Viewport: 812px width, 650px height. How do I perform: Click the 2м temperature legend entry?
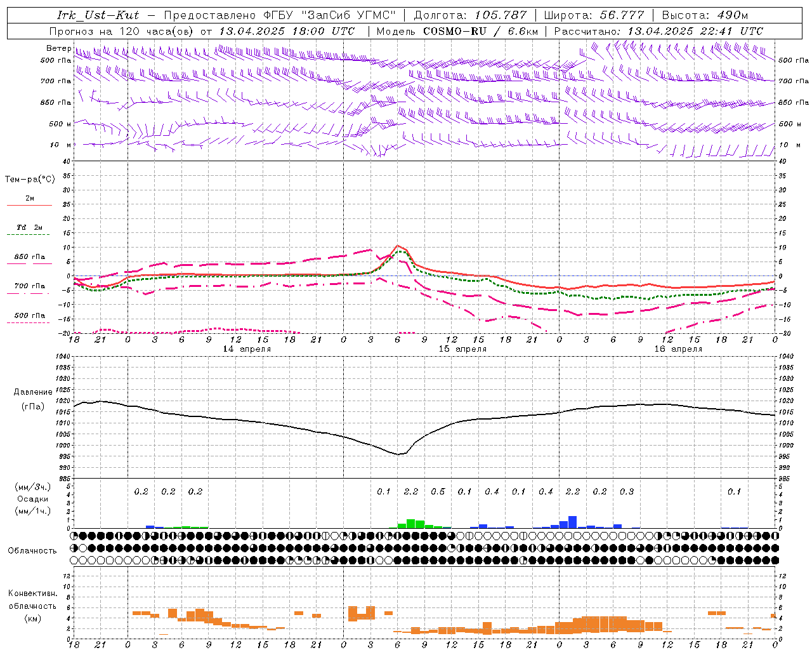(30, 199)
